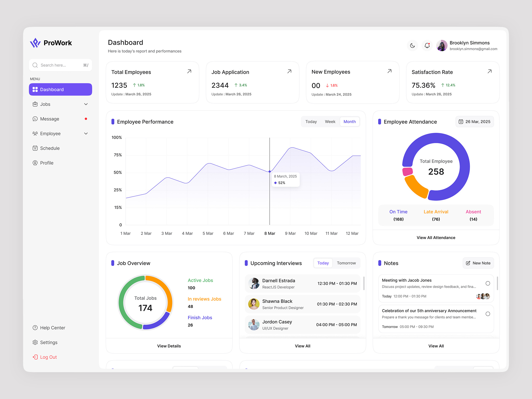
Task: Open the Profile sidebar icon
Action: 35,163
